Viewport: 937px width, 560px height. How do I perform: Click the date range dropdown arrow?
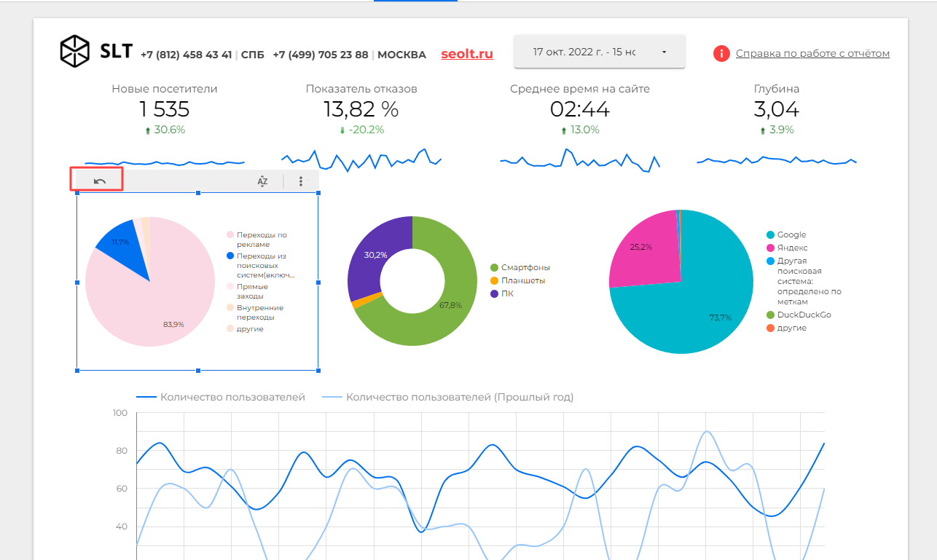click(x=664, y=52)
